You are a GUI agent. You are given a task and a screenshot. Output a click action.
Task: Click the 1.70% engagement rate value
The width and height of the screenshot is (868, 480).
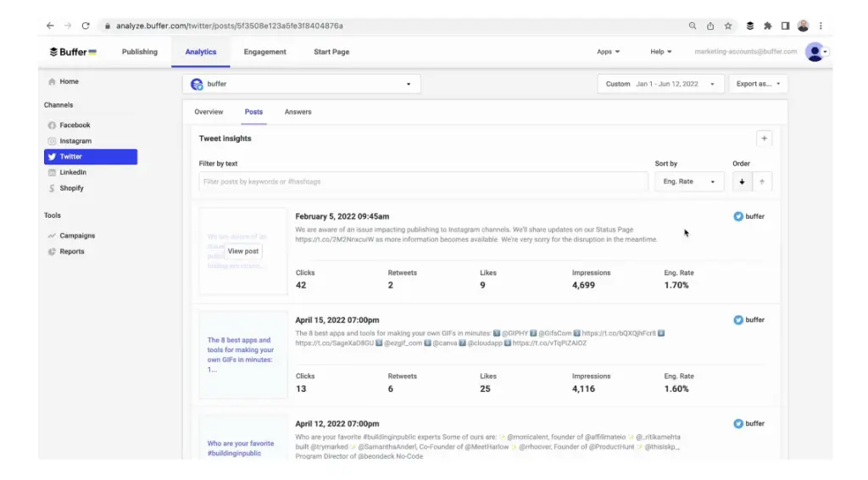coord(676,285)
